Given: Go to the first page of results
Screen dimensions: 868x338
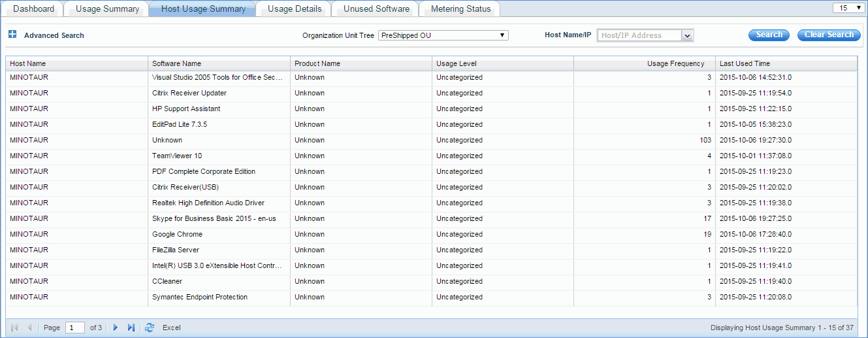Looking at the screenshot, I should [x=15, y=328].
